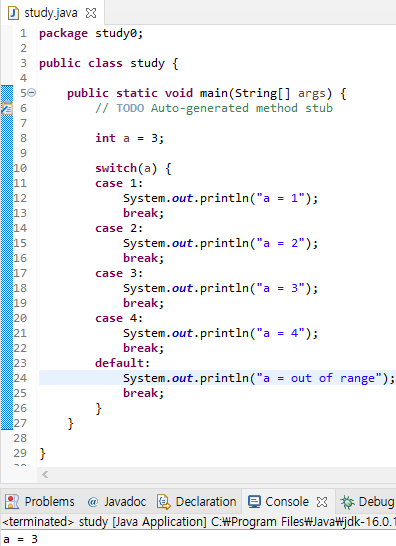This screenshot has width=396, height=546.
Task: Collapse the main method fold at line 5
Action: (x=31, y=93)
